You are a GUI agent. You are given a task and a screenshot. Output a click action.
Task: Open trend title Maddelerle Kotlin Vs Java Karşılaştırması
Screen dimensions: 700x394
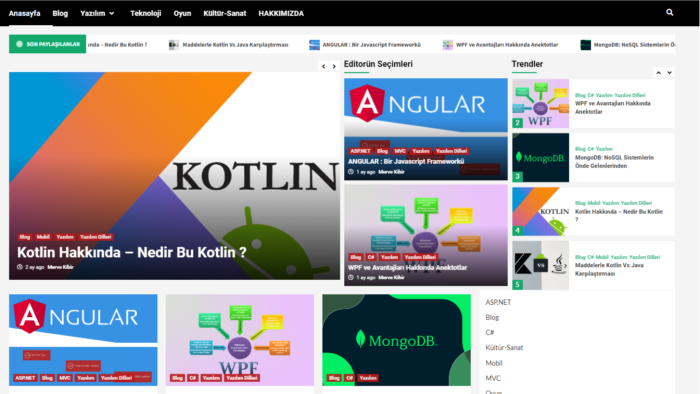click(x=609, y=270)
